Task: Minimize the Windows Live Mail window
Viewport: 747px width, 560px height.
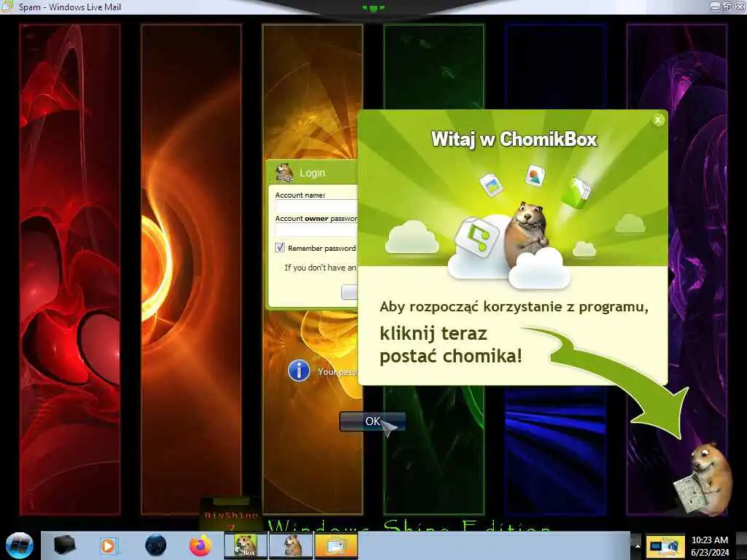Action: [x=715, y=7]
